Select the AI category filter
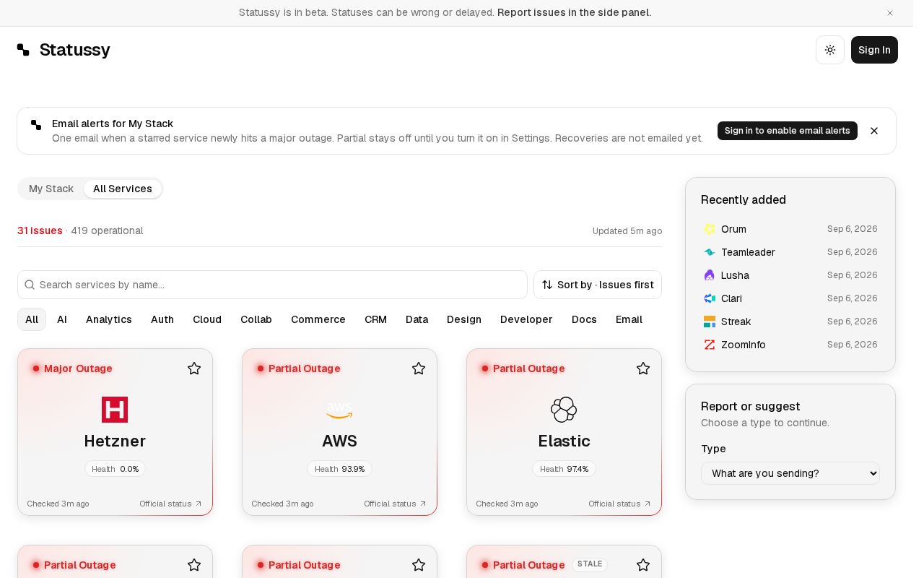This screenshot has width=924, height=578. (62, 319)
